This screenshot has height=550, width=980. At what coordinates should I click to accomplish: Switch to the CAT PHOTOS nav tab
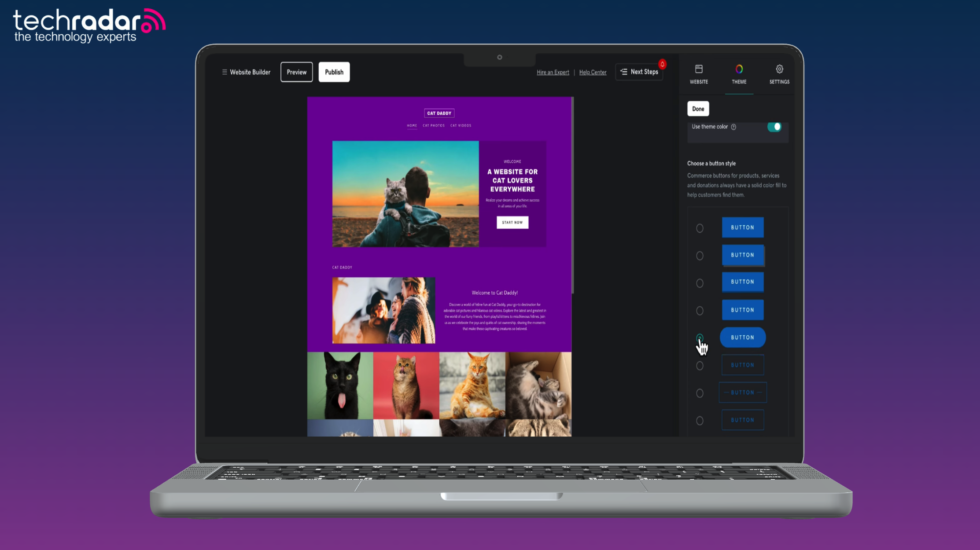[434, 125]
